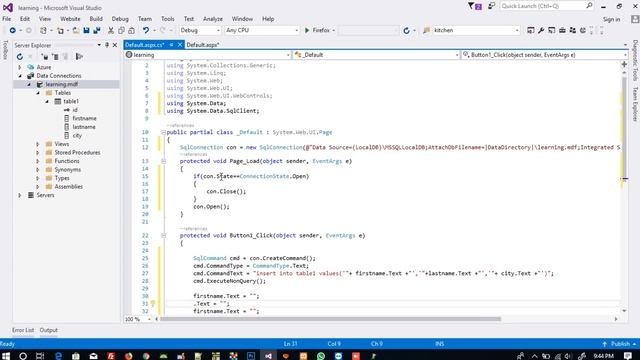This screenshot has height=360, width=640.
Task: Click the horizontal scrollbar thumb of the editor
Action: coord(331,319)
